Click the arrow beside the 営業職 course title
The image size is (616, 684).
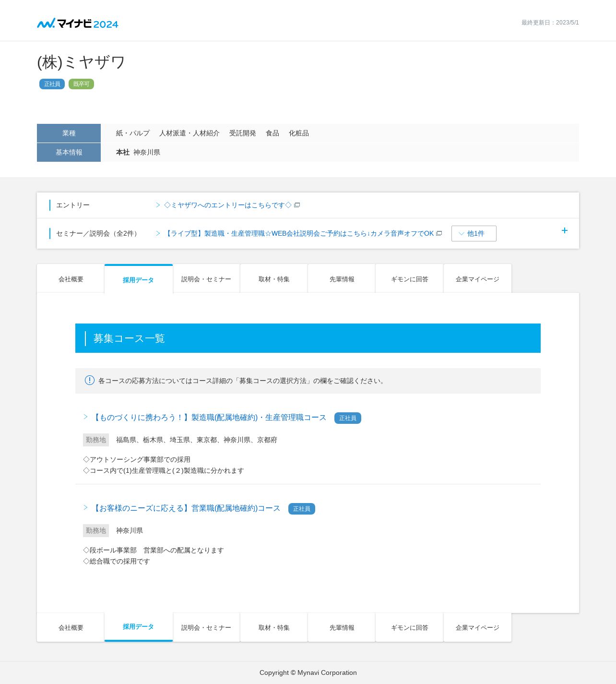pyautogui.click(x=86, y=507)
